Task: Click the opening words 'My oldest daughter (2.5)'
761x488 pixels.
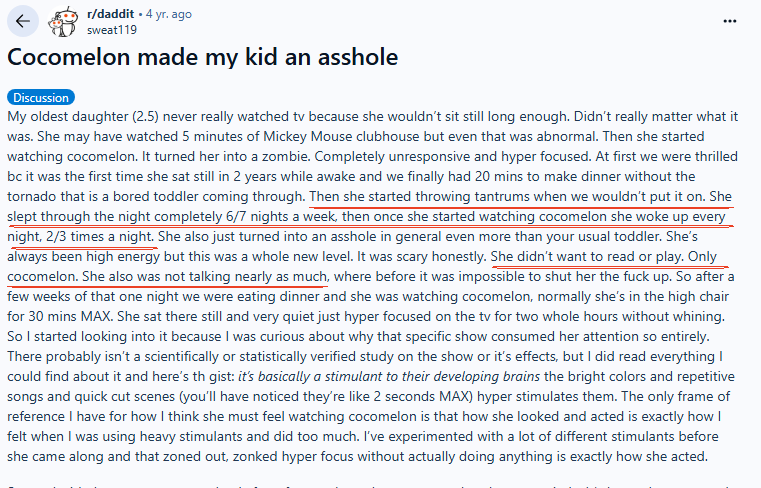Action: [85, 117]
